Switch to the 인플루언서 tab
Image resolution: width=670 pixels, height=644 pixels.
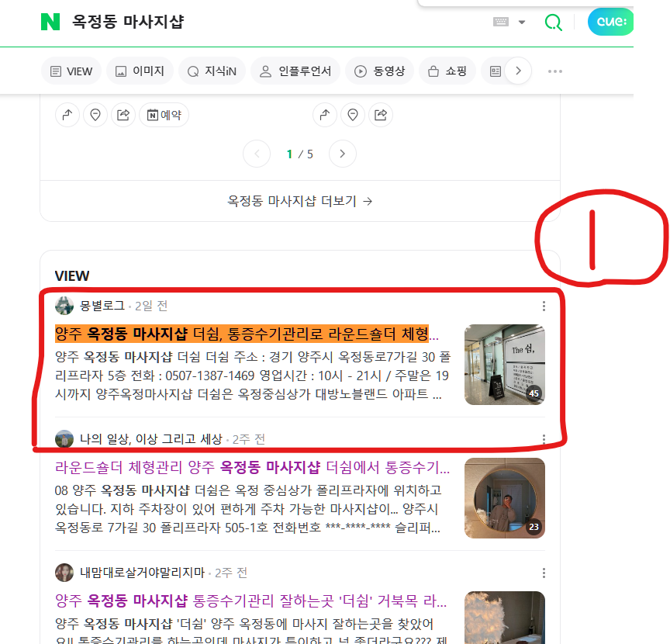click(295, 71)
